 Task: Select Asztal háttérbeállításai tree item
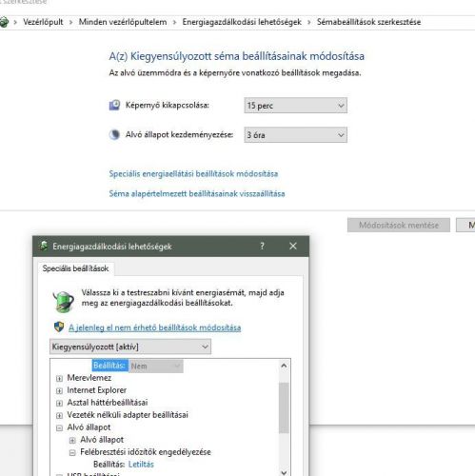108,403
